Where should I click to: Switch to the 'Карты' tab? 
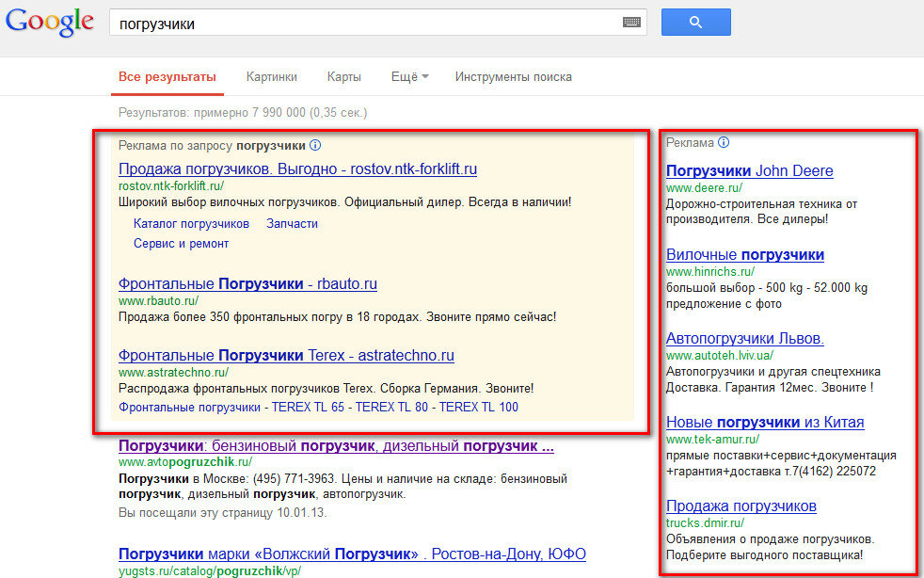click(344, 76)
